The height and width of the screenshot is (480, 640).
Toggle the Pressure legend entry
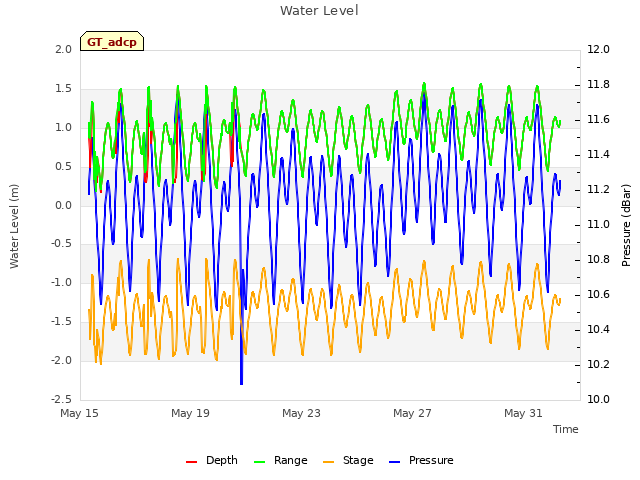click(x=421, y=460)
